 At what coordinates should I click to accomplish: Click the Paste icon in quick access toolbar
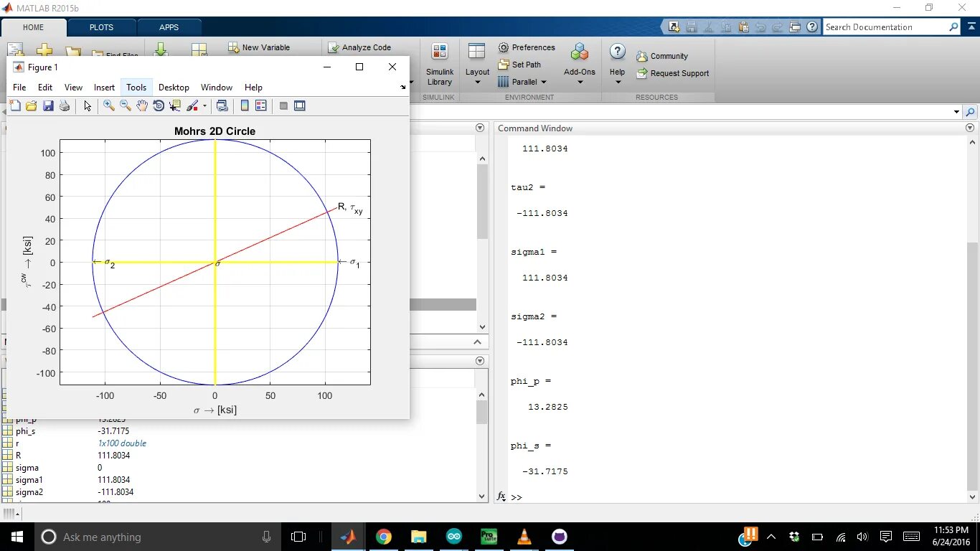[743, 27]
